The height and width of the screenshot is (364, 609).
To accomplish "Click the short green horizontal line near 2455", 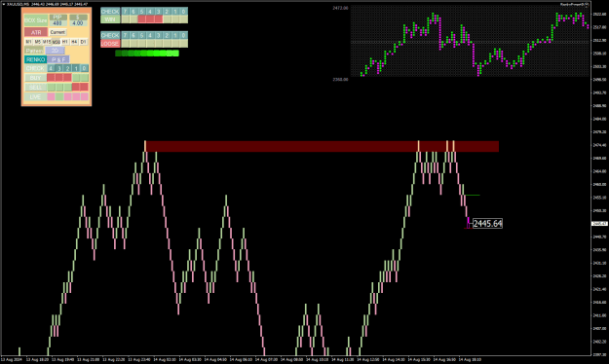I will coord(473,196).
